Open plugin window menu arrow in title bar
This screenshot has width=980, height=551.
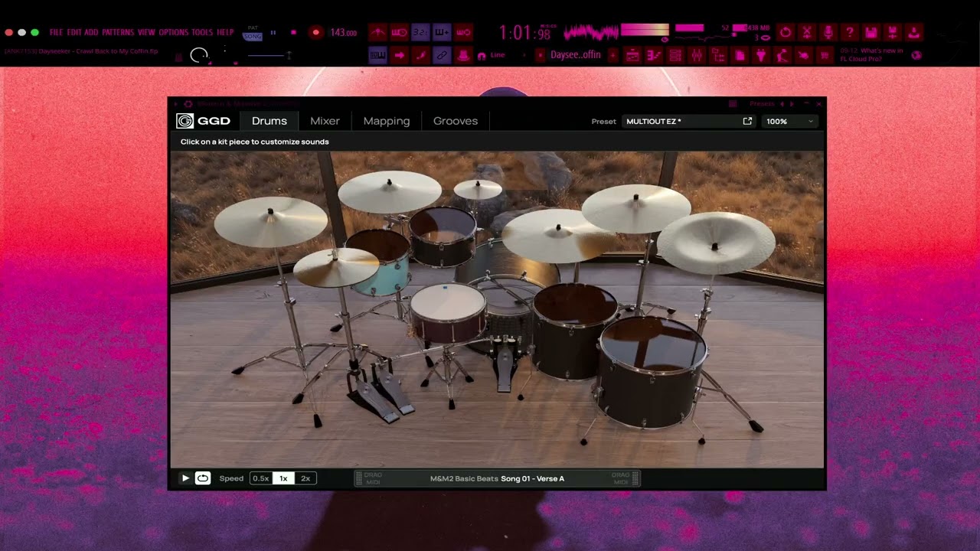[175, 103]
